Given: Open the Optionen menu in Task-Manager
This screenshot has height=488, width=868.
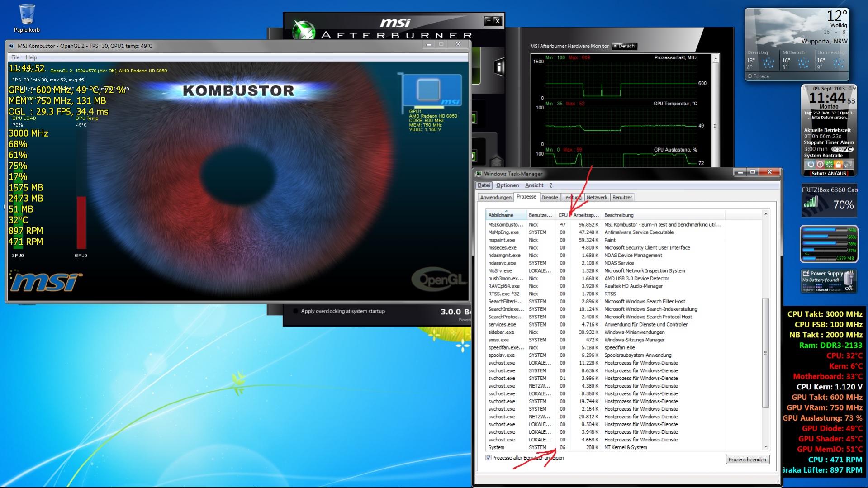Looking at the screenshot, I should click(508, 185).
